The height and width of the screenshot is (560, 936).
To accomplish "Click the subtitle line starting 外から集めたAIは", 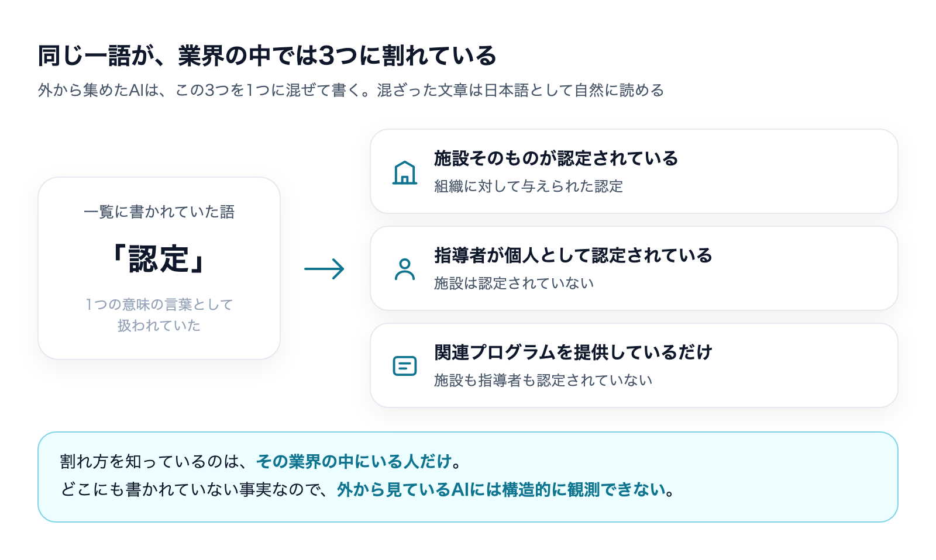I will click(x=351, y=91).
